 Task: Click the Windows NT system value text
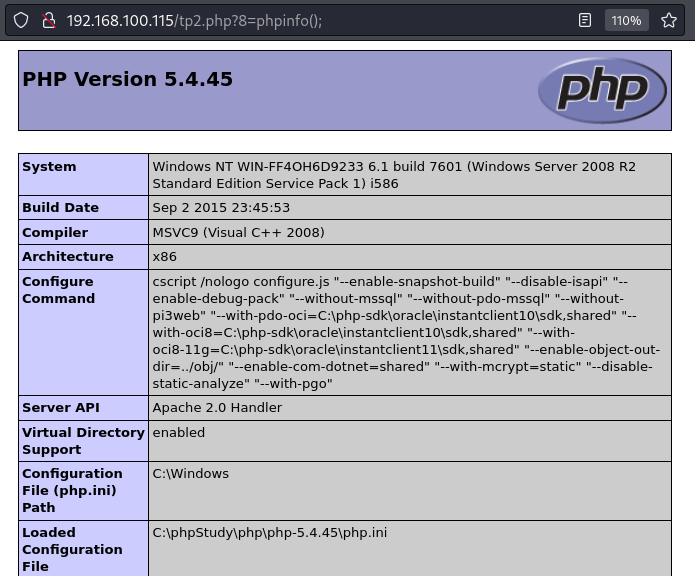pos(393,175)
